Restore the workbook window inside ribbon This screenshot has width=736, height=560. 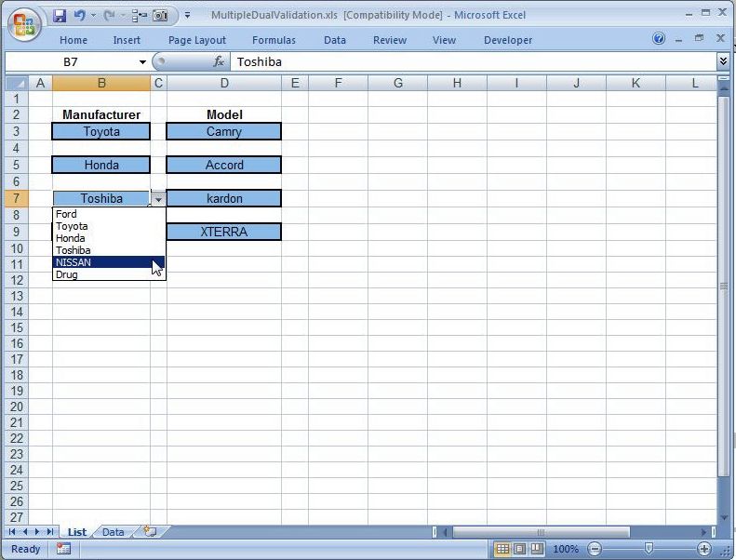point(700,38)
